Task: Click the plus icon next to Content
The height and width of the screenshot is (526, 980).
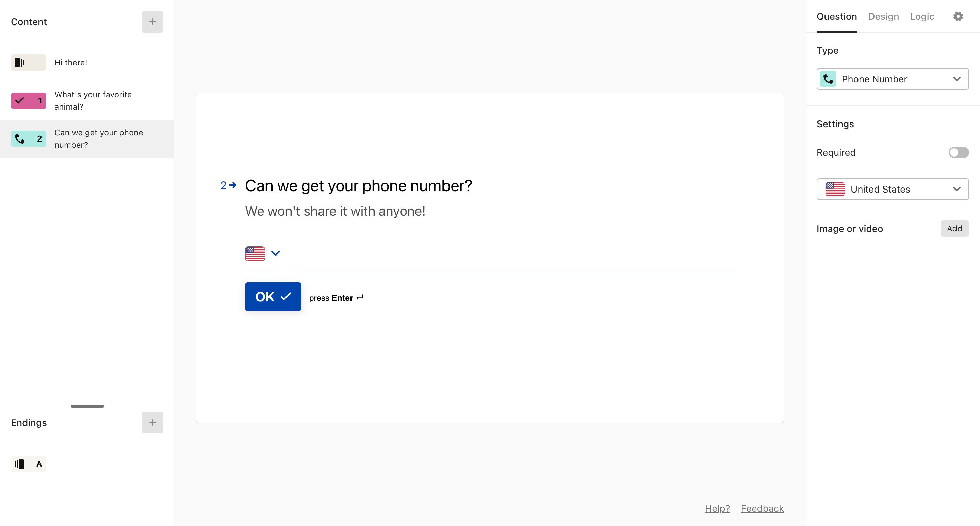Action: click(x=152, y=22)
